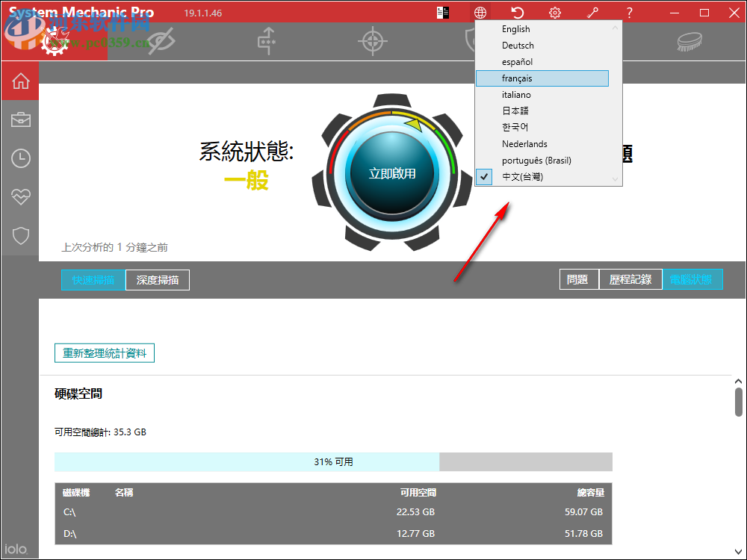The width and height of the screenshot is (747, 560).
Task: Click the down chevron at dropdown bottom
Action: click(x=615, y=180)
